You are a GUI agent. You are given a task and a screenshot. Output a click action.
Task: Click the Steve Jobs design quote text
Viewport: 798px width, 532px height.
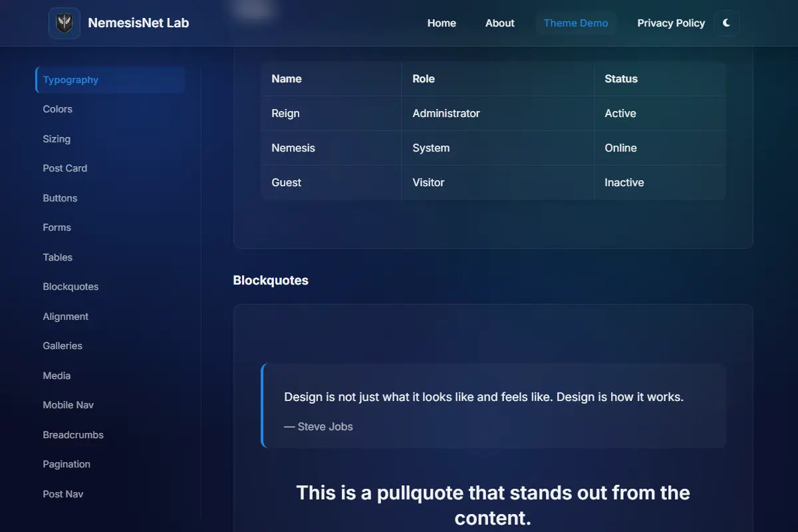click(483, 397)
